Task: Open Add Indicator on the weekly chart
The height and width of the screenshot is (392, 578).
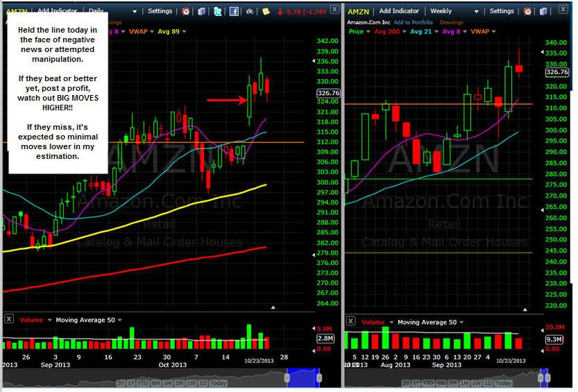Action: (x=399, y=11)
